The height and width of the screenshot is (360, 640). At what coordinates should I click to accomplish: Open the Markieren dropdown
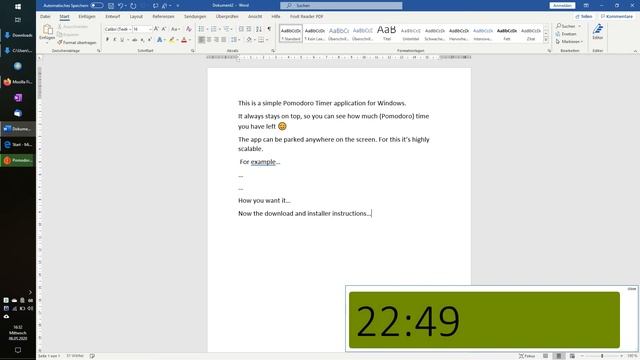coord(569,42)
